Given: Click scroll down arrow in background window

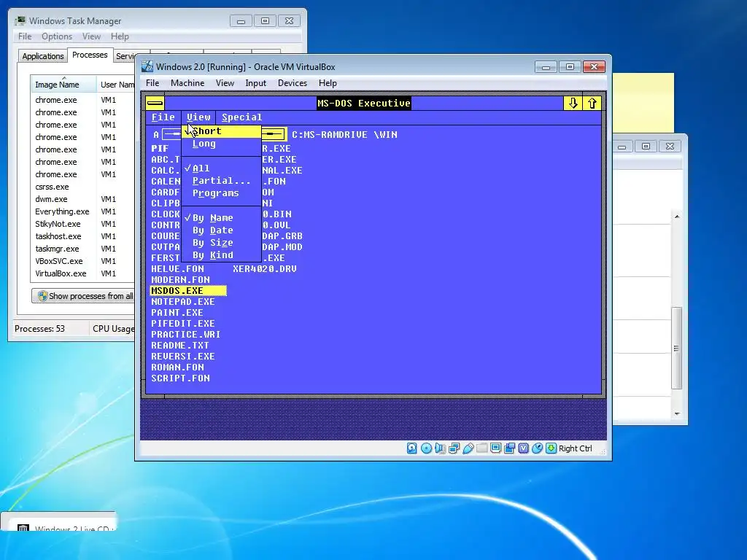Looking at the screenshot, I should coord(676,414).
